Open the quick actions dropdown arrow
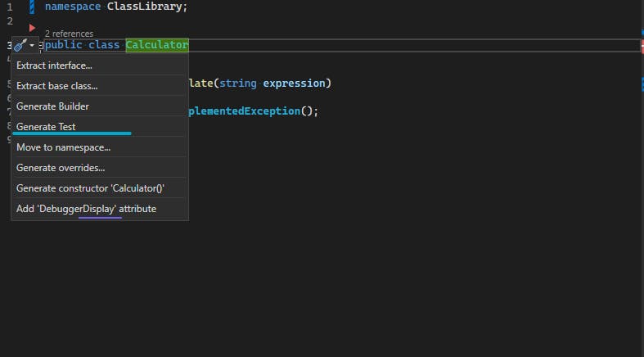Viewport: 644px width, 357px height. [x=32, y=46]
